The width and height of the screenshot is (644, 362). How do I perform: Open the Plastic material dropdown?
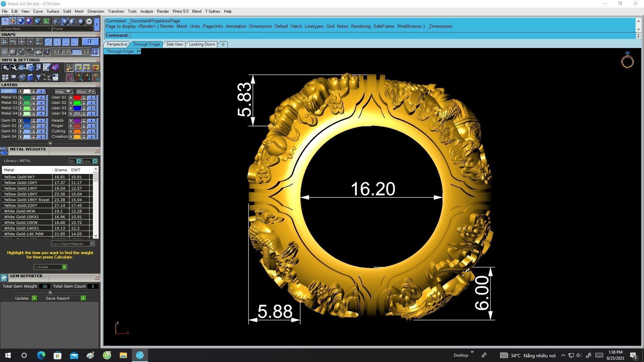73,29
